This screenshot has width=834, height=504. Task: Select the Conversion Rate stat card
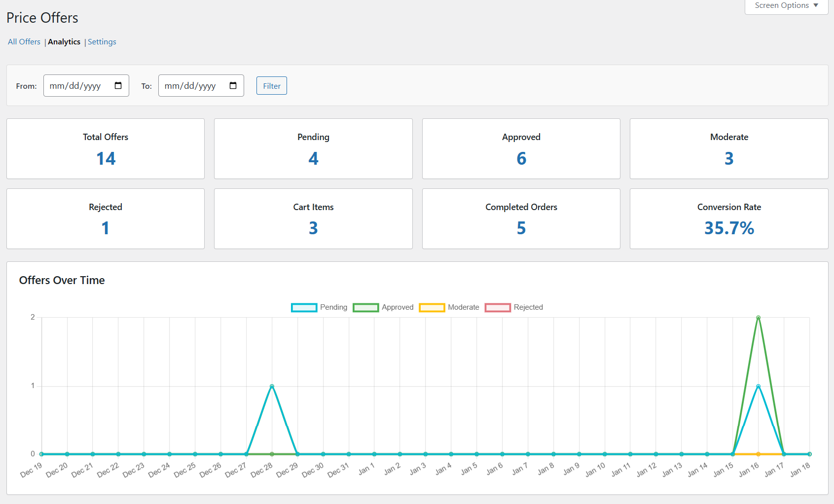point(729,219)
